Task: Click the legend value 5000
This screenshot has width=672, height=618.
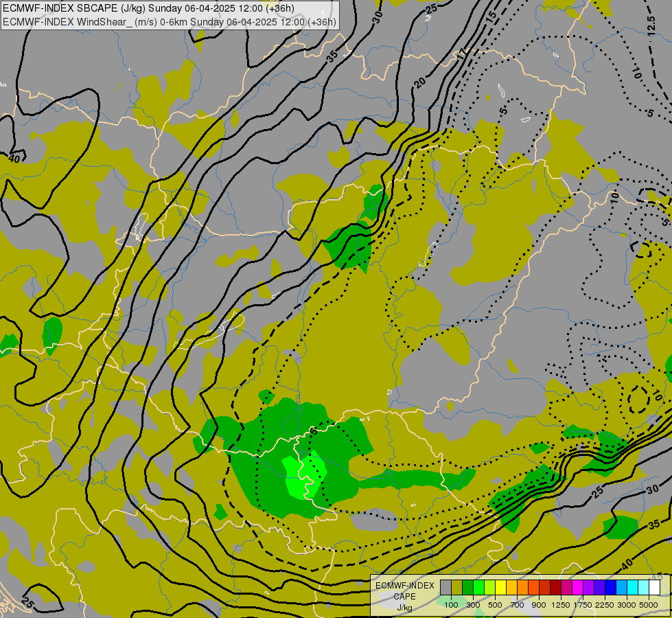Action: pyautogui.click(x=649, y=605)
